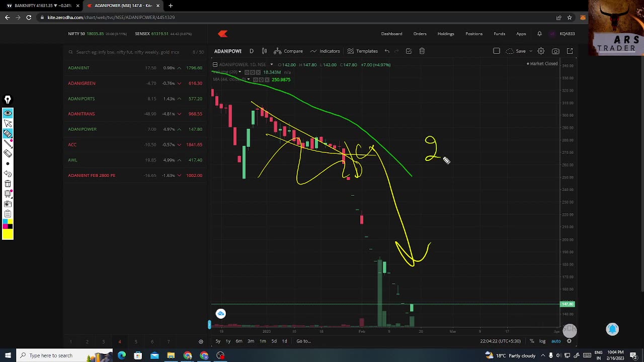Select the line pen with magenta dot
The width and height of the screenshot is (644, 362).
pyautogui.click(x=8, y=144)
